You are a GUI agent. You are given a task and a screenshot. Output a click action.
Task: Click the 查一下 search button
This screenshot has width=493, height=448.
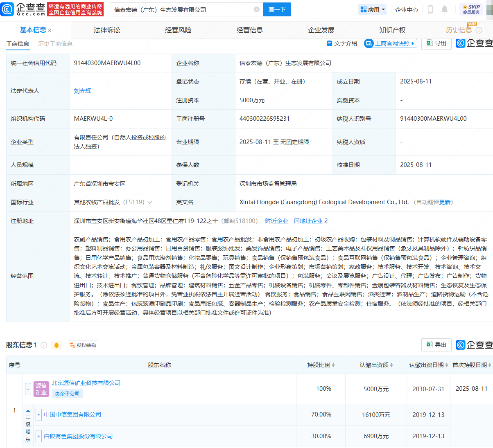pos(277,9)
